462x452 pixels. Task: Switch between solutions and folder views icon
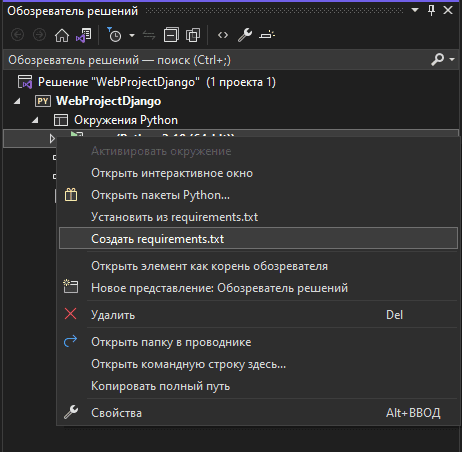(x=84, y=35)
